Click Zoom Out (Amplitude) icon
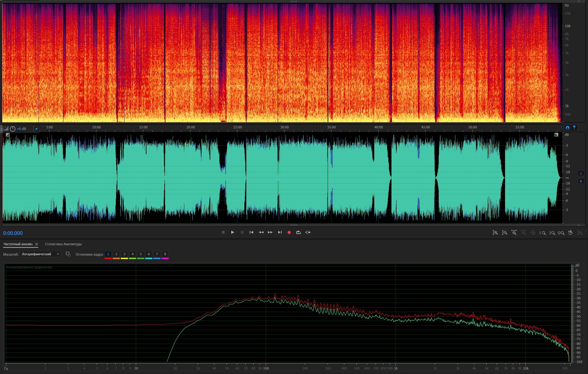This screenshot has height=374, width=588. (504, 233)
